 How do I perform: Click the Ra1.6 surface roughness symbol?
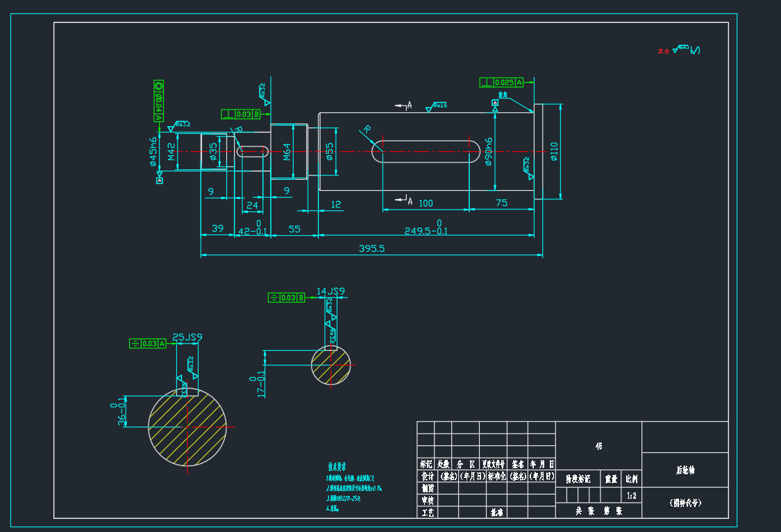pos(437,107)
